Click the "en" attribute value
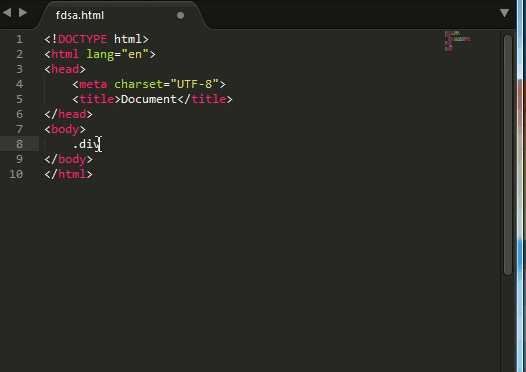Image resolution: width=526 pixels, height=372 pixels. point(135,54)
